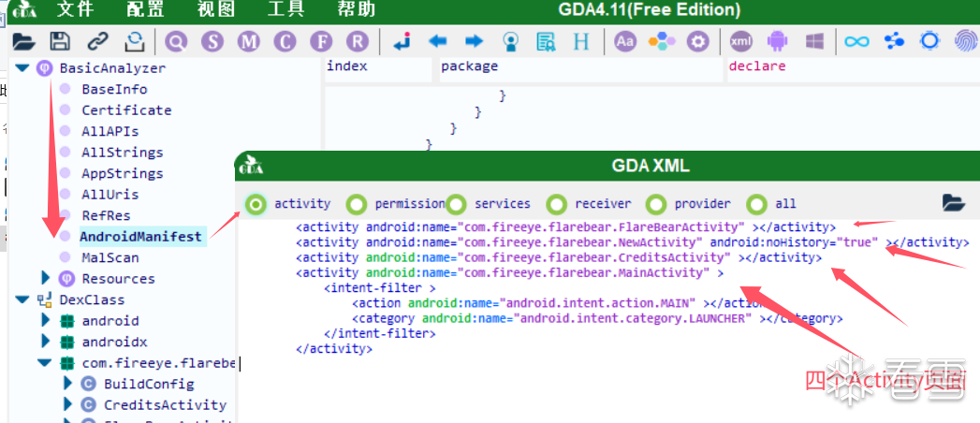980x423 pixels.
Task: Open the 工具 menu
Action: pos(285,9)
